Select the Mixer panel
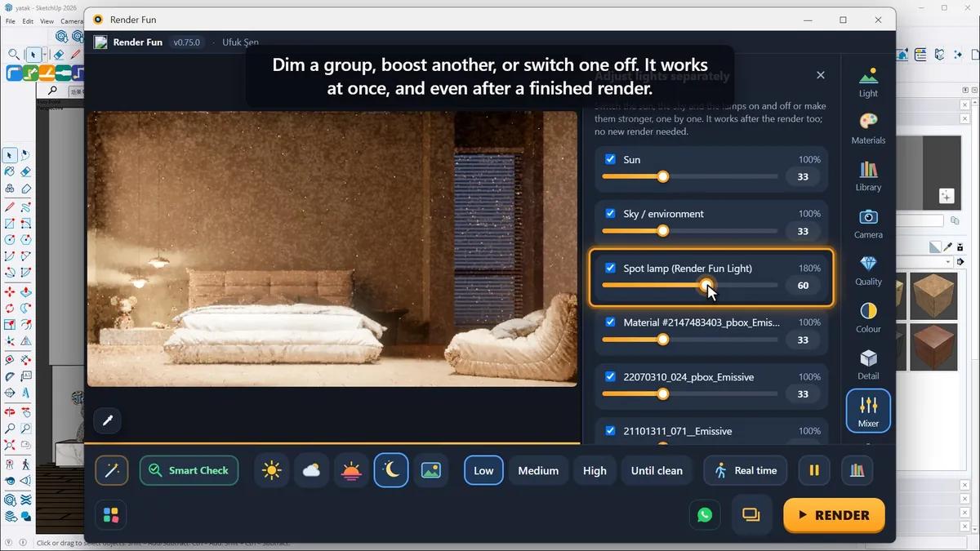Viewport: 980px width, 551px height. point(868,411)
